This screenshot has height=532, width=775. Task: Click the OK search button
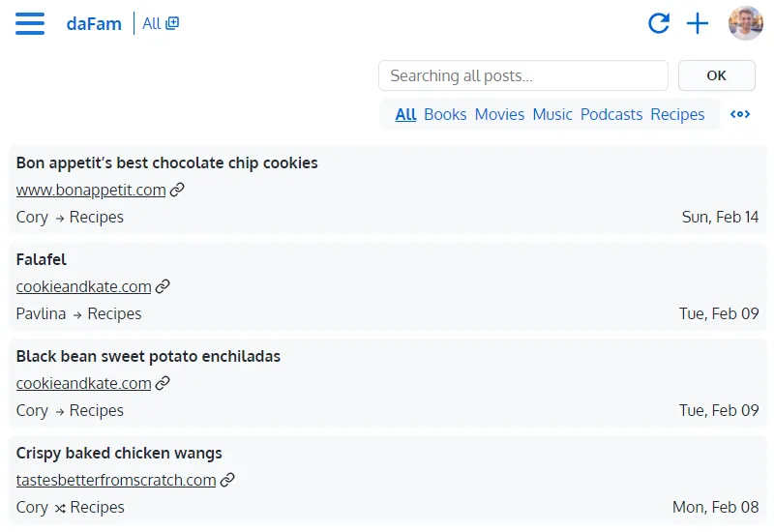tap(716, 75)
